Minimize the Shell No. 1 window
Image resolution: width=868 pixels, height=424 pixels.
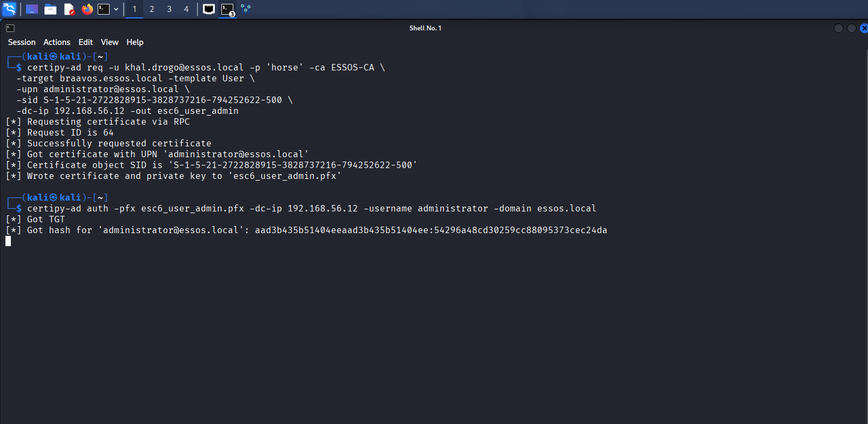click(x=839, y=28)
